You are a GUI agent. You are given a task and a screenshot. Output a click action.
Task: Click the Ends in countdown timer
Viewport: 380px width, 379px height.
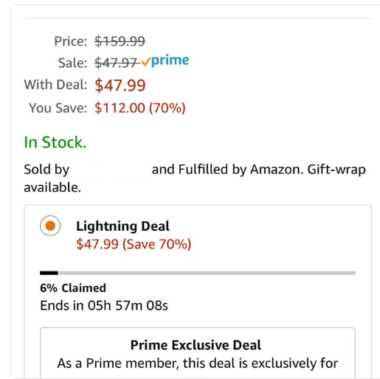click(x=104, y=306)
